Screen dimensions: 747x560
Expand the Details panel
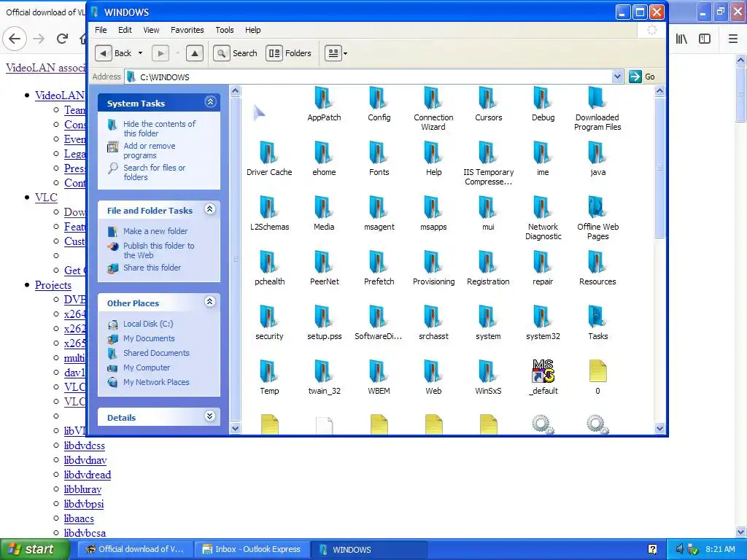pyautogui.click(x=210, y=416)
